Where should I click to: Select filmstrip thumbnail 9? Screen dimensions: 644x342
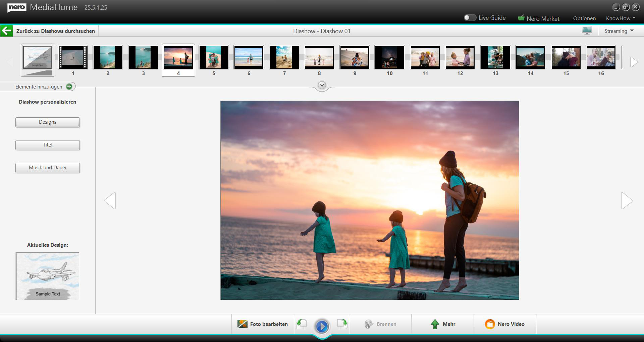(x=355, y=57)
